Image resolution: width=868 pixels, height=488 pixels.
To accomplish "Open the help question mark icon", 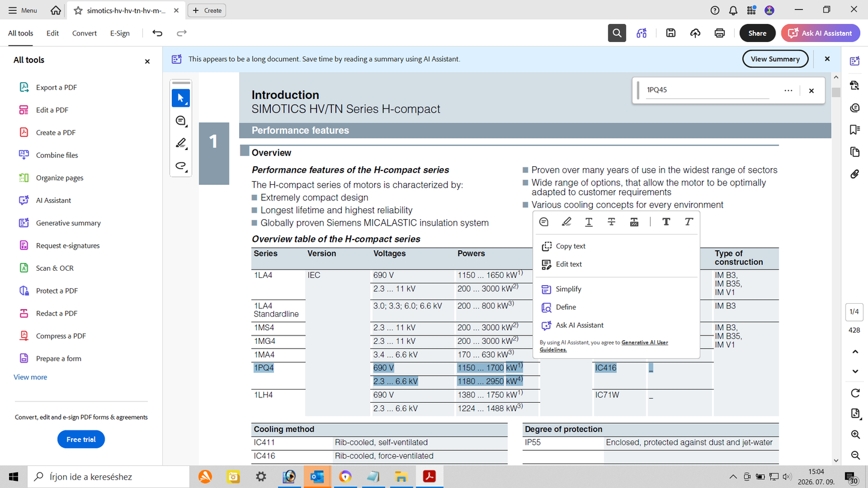I will (x=715, y=10).
